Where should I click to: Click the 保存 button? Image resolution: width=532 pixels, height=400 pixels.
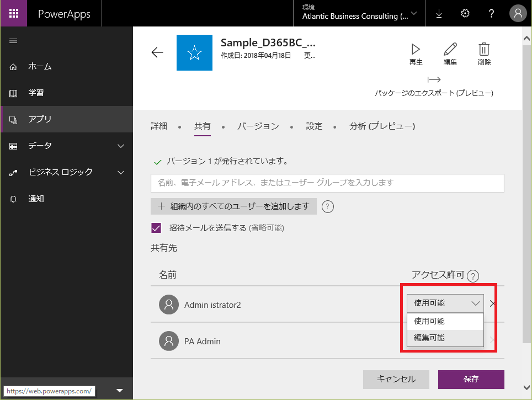471,379
